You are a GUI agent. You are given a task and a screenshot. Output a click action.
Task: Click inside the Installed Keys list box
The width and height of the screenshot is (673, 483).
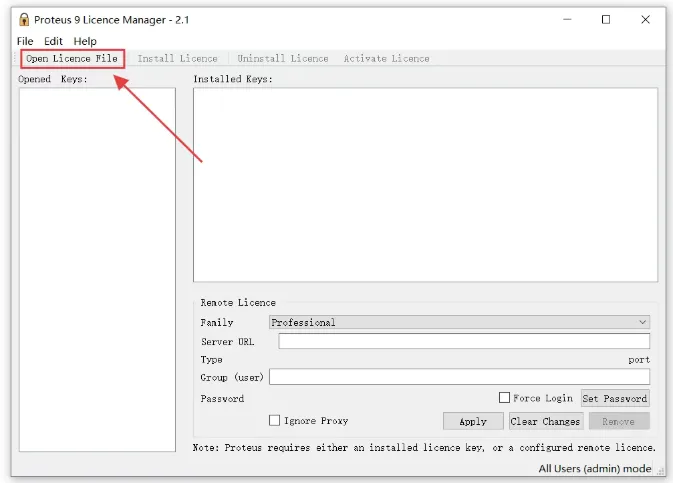pos(425,185)
